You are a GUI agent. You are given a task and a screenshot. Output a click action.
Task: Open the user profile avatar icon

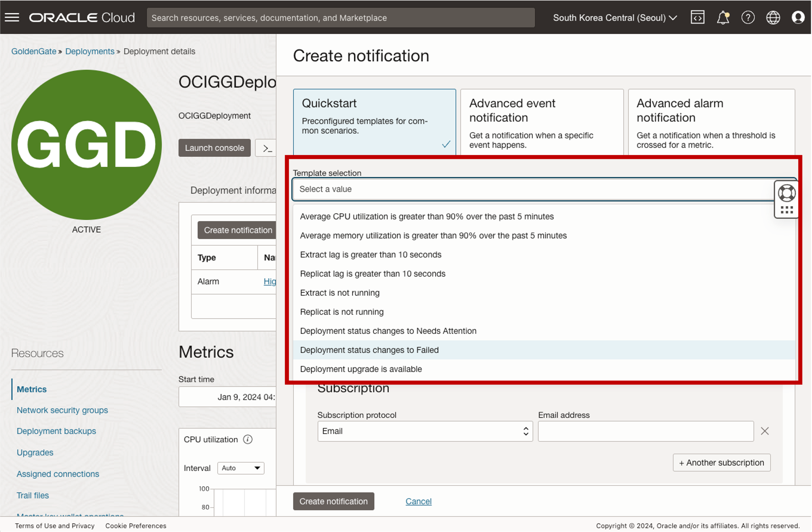(x=798, y=17)
